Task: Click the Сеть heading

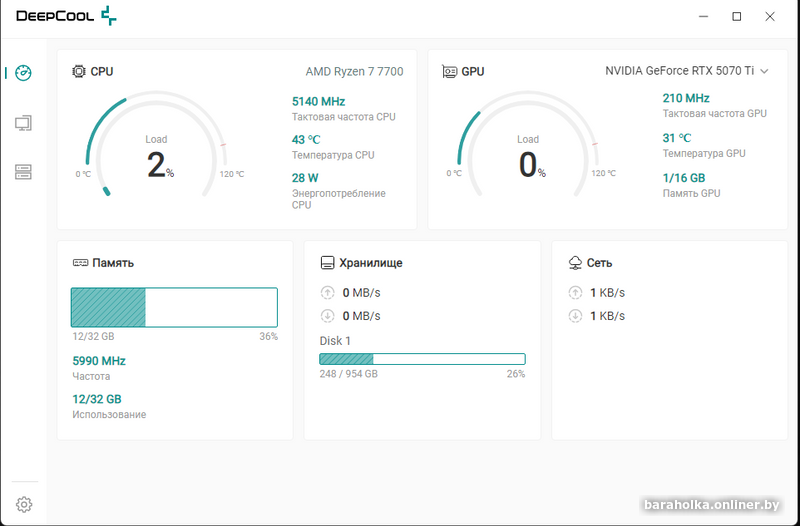Action: pyautogui.click(x=599, y=263)
